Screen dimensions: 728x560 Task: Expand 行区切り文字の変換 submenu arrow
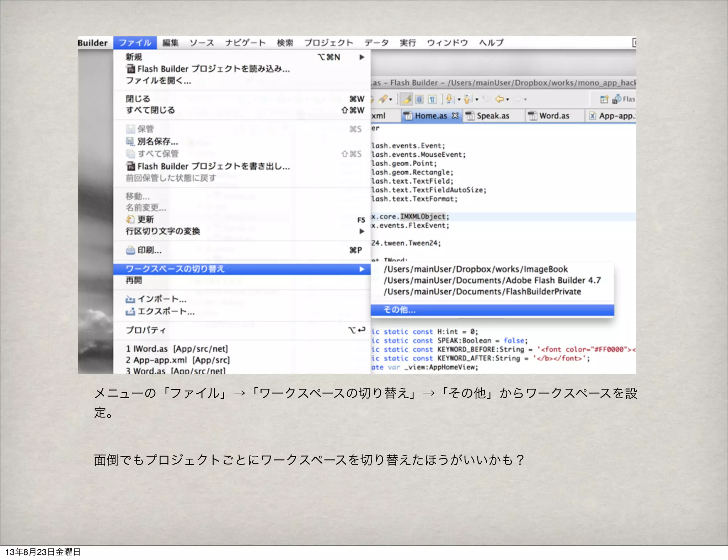[x=362, y=231]
